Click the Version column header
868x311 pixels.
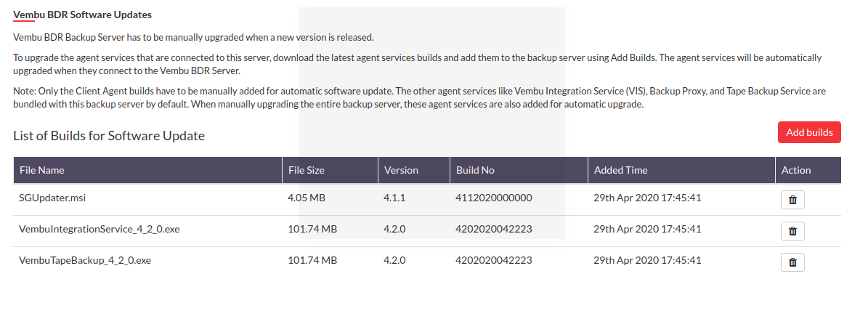click(414, 170)
